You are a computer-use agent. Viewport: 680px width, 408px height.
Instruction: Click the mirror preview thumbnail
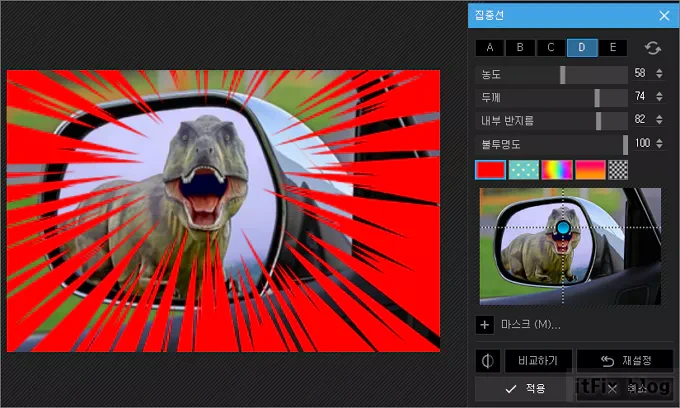(570, 246)
